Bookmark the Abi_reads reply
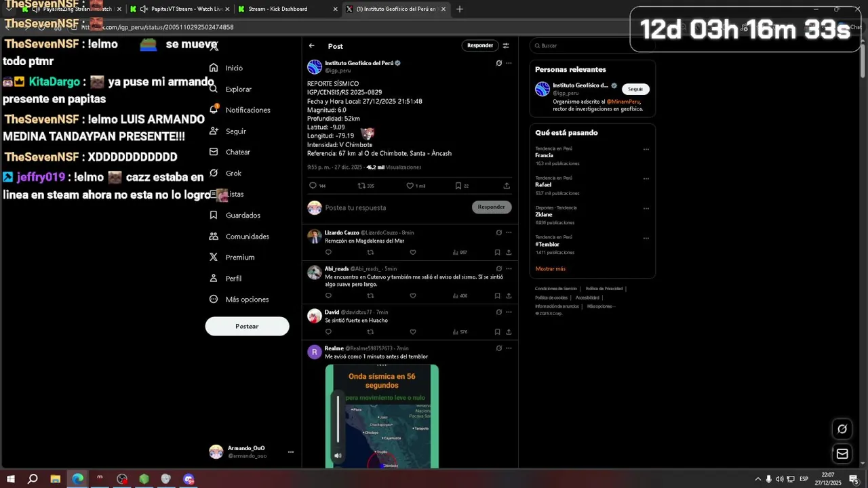 (497, 296)
